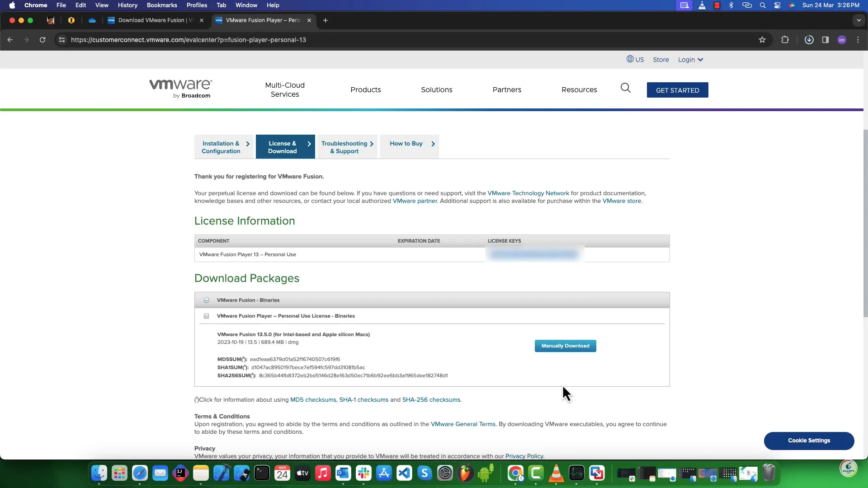Open Launchpad from the dock
Viewport: 868px width, 488px height.
119,473
